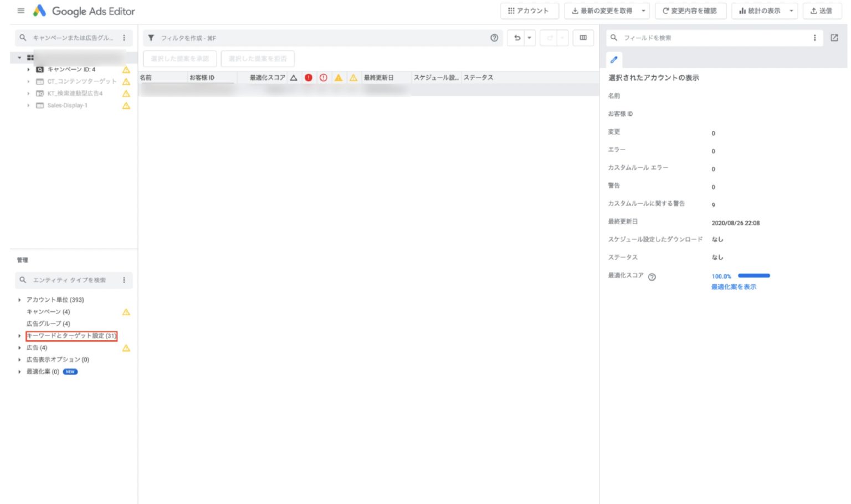The image size is (851, 504).
Task: Open the pop-out panel icon at top right
Action: pyautogui.click(x=834, y=38)
